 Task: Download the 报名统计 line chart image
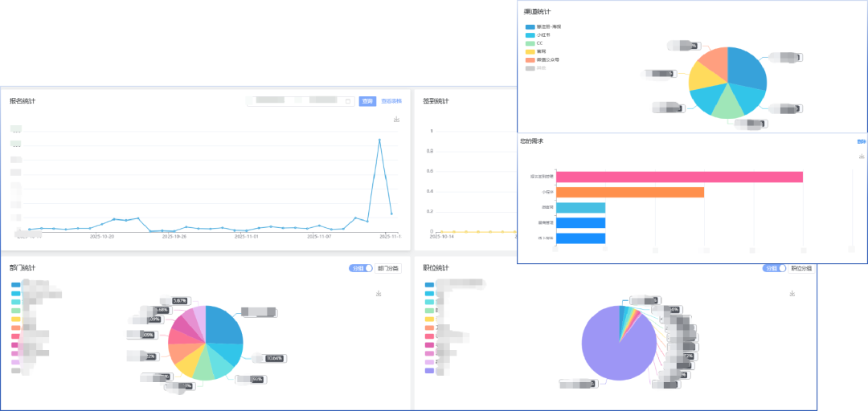(x=396, y=120)
